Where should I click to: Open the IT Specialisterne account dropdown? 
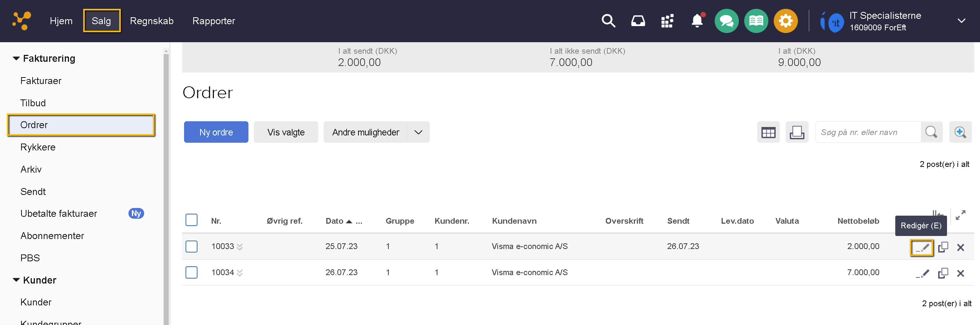click(x=961, y=21)
